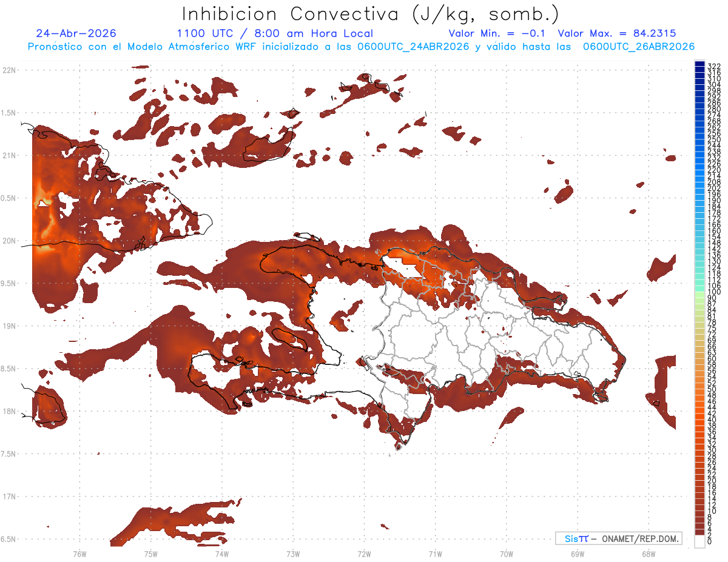
Task: Click the Valor Max. = 84.2315 readout
Action: (617, 33)
